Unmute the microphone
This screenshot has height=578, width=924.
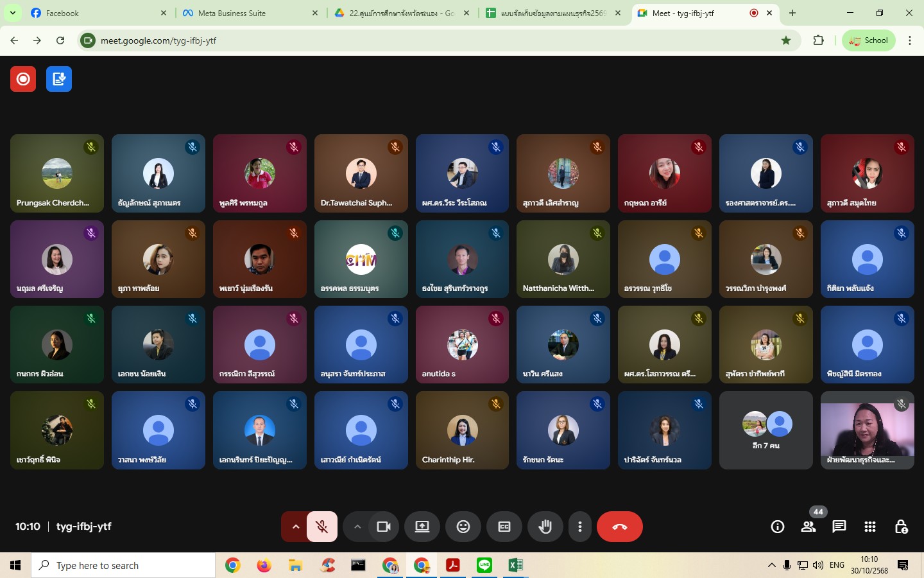322,527
